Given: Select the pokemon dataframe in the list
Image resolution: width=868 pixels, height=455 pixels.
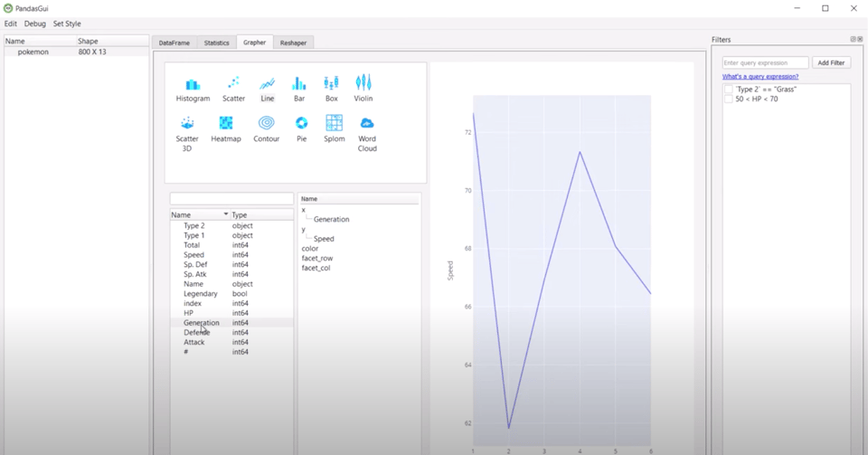Looking at the screenshot, I should point(33,52).
